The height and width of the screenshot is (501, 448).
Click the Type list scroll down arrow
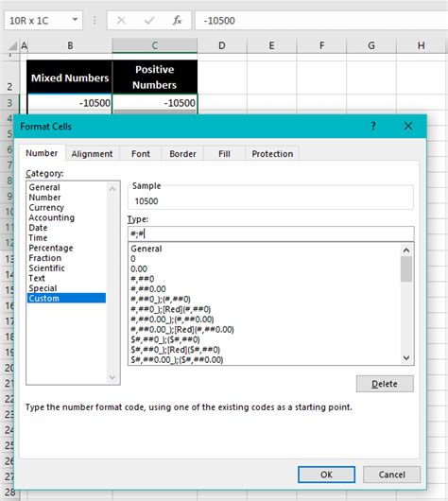point(406,358)
